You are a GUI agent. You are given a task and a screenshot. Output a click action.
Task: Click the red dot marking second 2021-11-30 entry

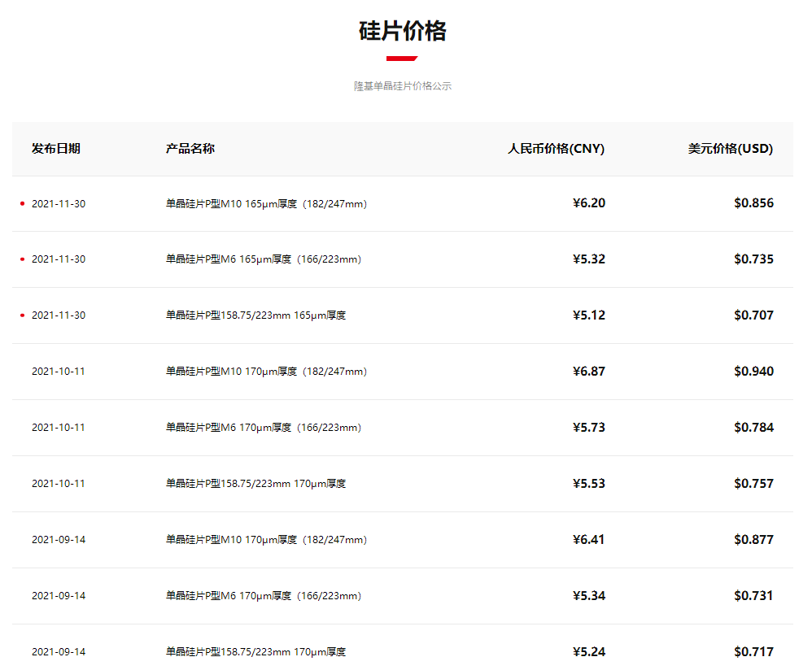pyautogui.click(x=20, y=259)
